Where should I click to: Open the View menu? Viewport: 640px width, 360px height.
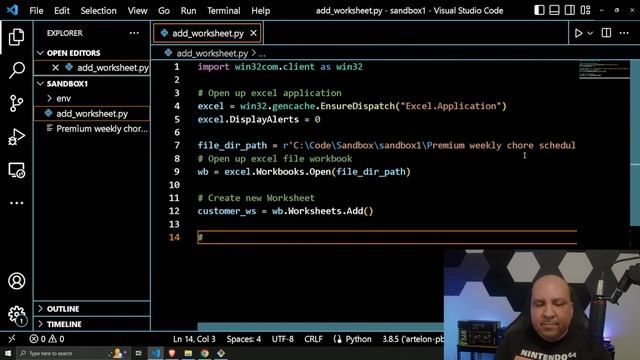(137, 11)
